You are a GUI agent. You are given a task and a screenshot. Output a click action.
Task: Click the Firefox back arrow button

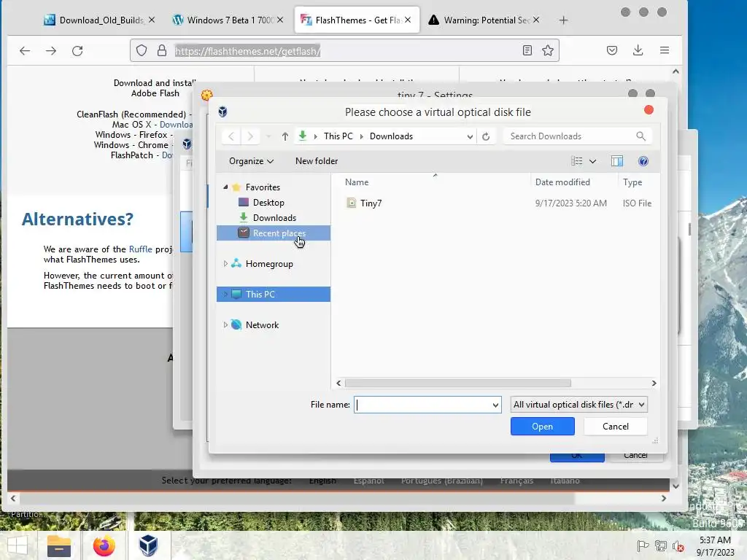25,50
